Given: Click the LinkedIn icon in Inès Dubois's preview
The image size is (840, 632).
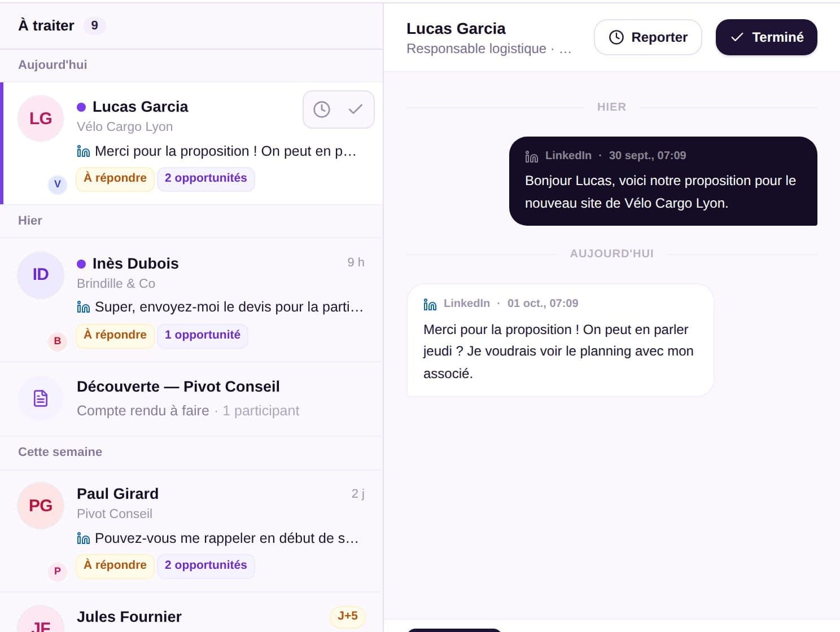Looking at the screenshot, I should pos(84,307).
